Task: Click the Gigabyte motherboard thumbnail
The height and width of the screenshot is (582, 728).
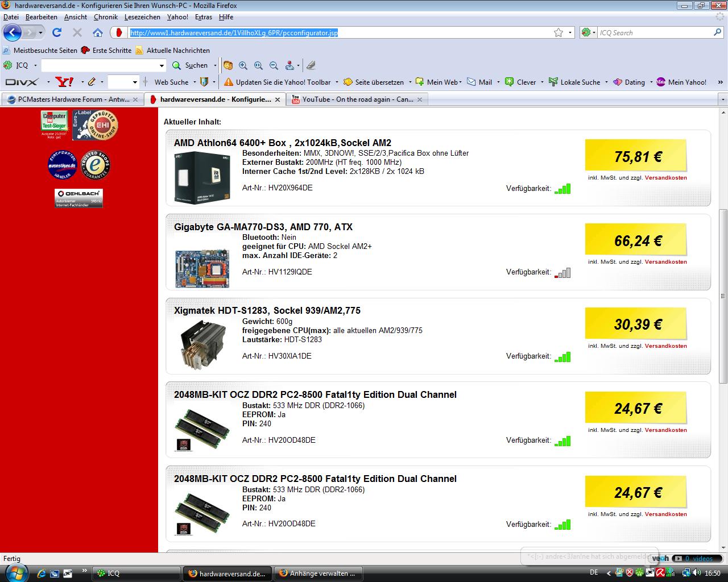Action: [202, 268]
